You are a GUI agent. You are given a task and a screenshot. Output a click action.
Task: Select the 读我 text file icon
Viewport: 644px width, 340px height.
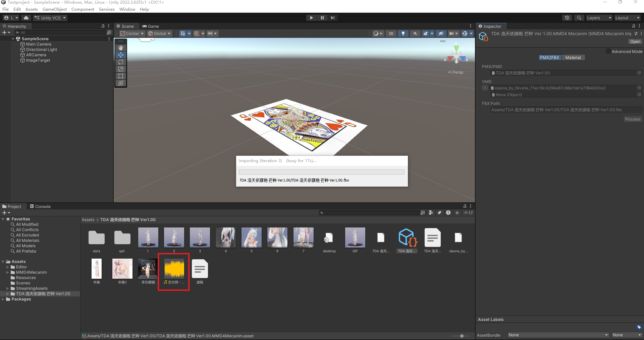(x=200, y=269)
